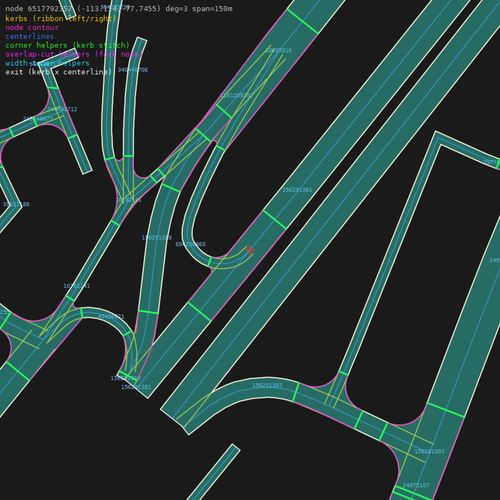The image size is (500, 500).
Task: Click the way label ending in 712
Action: point(62,109)
